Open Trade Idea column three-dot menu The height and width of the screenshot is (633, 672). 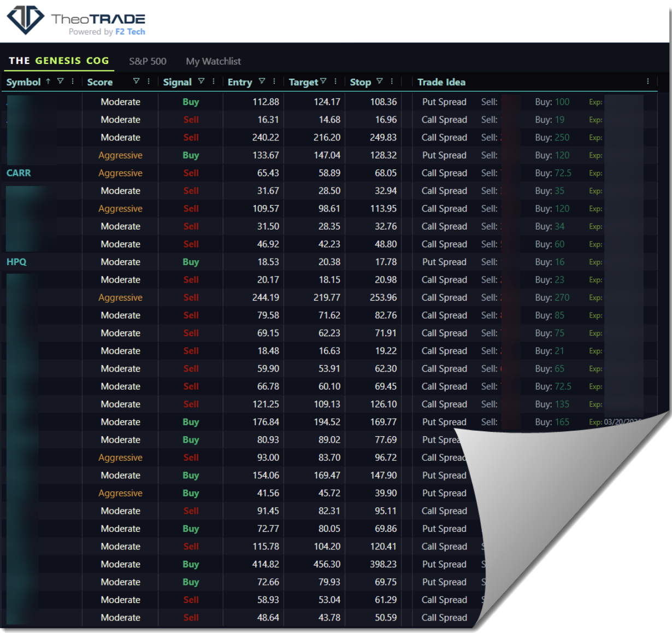tap(648, 81)
